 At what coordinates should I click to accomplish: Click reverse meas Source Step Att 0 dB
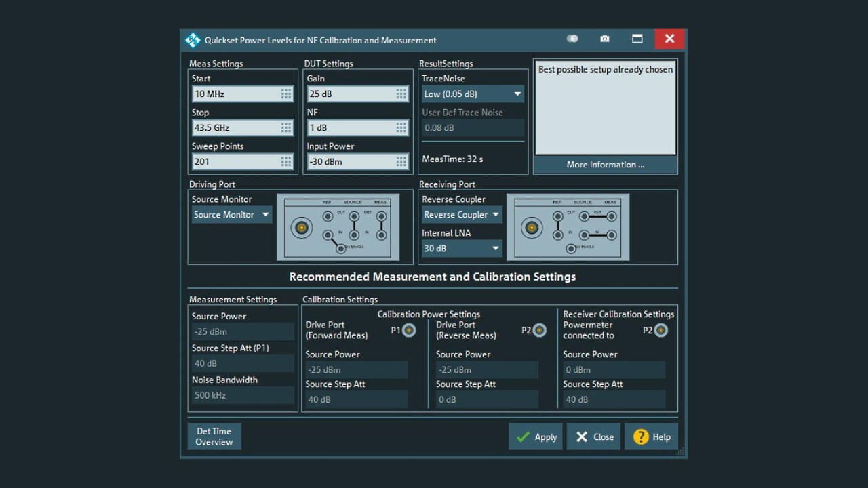coord(487,399)
